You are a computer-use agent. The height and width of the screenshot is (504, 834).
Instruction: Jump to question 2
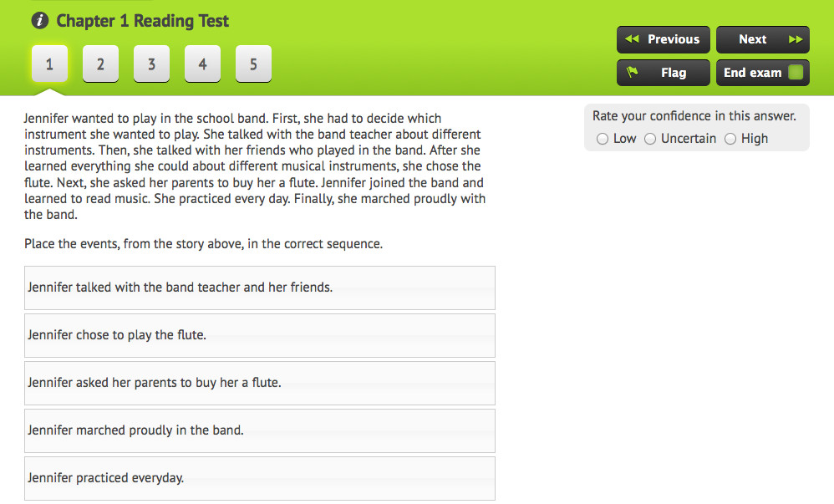point(100,64)
